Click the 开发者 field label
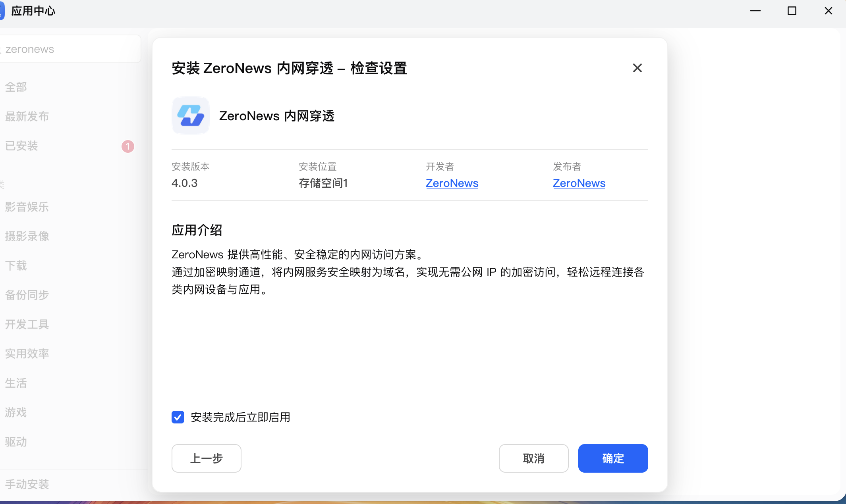The height and width of the screenshot is (504, 846). pos(440,167)
